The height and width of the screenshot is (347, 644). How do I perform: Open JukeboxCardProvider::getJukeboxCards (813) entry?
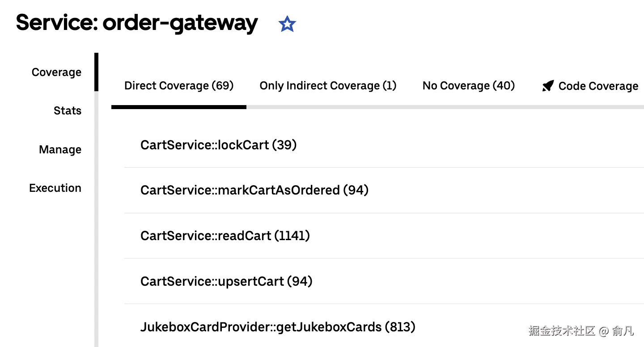click(278, 327)
